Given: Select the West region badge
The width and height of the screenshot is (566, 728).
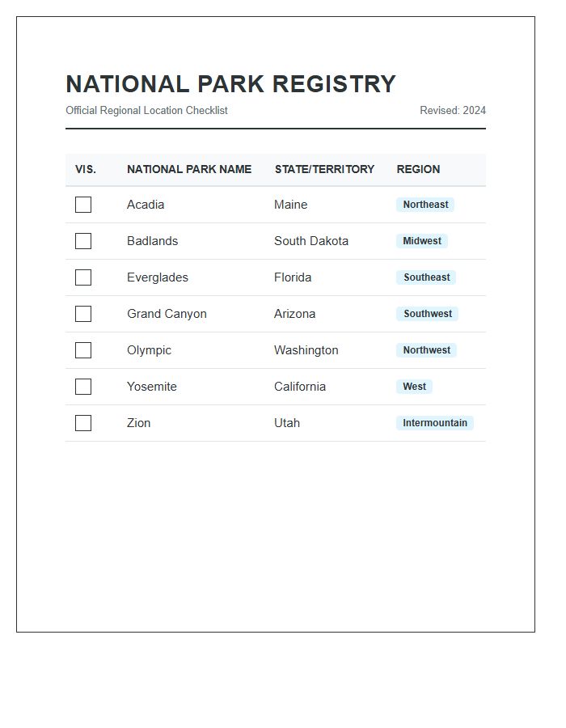Looking at the screenshot, I should [x=414, y=387].
